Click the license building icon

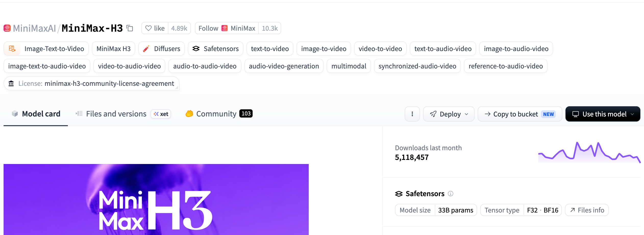tap(11, 83)
